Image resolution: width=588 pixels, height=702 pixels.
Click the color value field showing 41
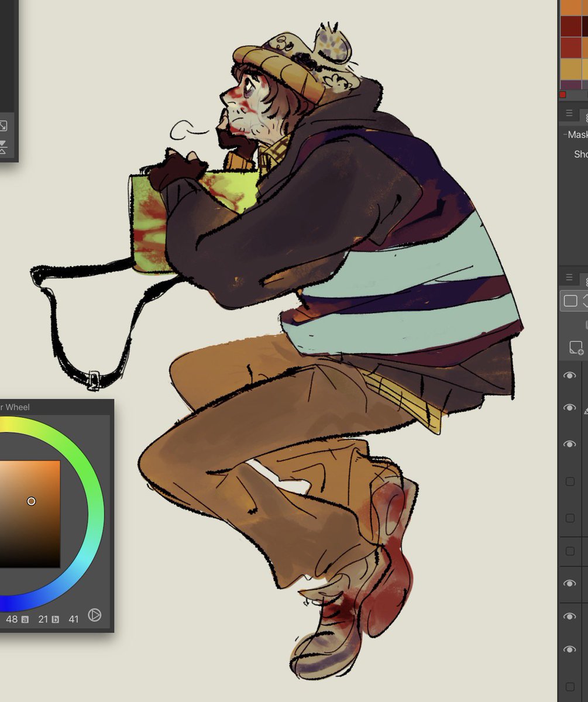tap(73, 618)
